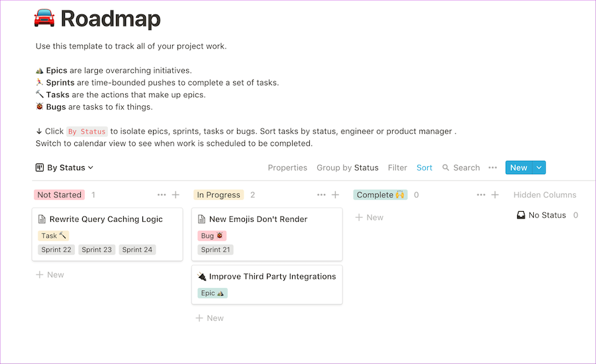
Task: Expand the New button dropdown arrow
Action: 539,167
